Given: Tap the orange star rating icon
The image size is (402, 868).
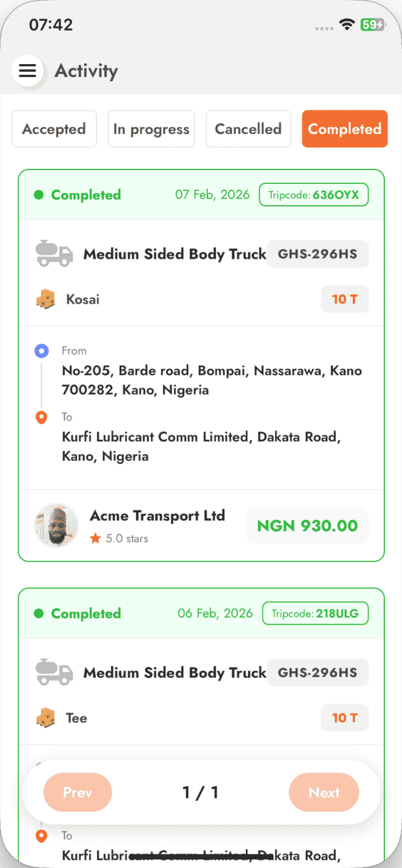Looking at the screenshot, I should [96, 538].
